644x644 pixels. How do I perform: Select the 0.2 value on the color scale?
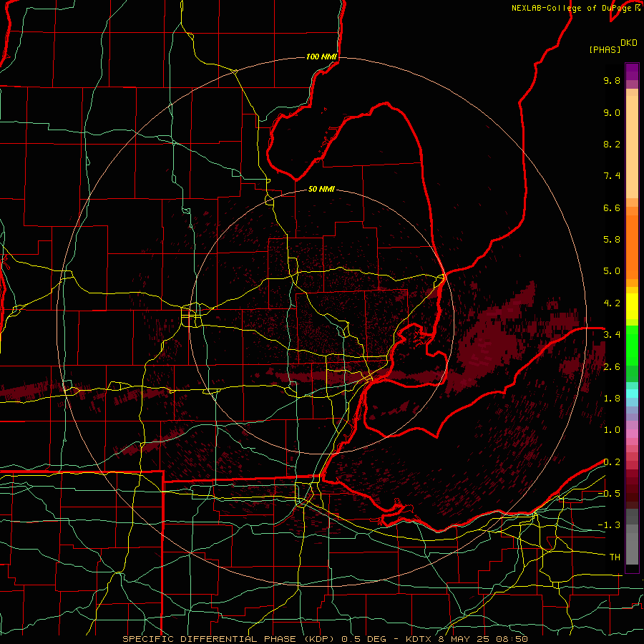point(612,462)
